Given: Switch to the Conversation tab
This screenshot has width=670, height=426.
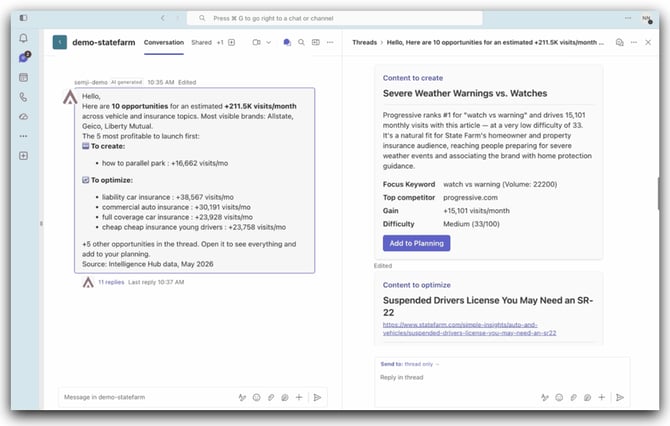Looking at the screenshot, I should [164, 42].
